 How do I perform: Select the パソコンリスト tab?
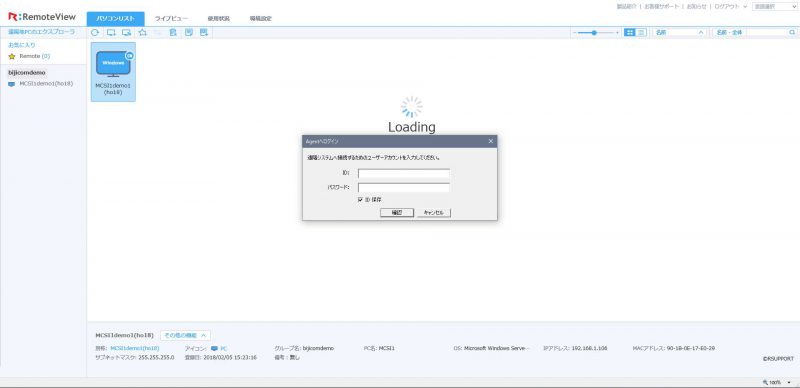(x=115, y=18)
